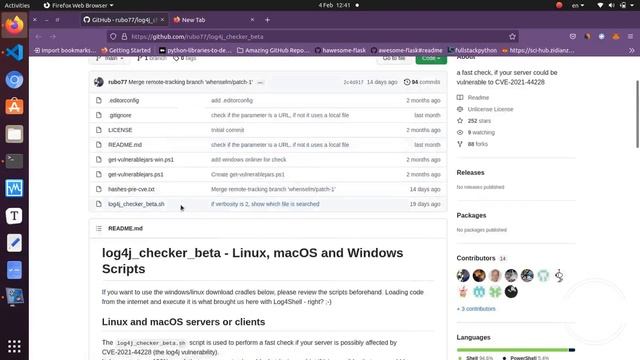The width and height of the screenshot is (640, 360).
Task: Click the commit history clock icon
Action: point(407,82)
